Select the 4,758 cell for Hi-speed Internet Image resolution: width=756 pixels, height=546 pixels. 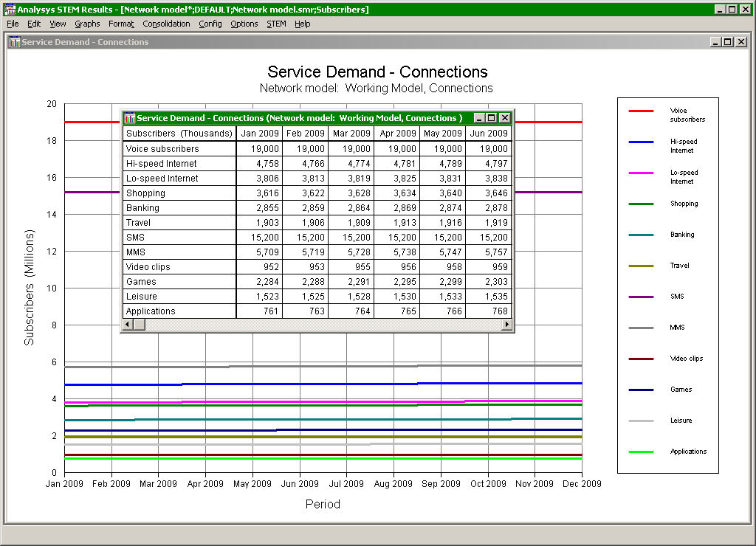coord(259,164)
